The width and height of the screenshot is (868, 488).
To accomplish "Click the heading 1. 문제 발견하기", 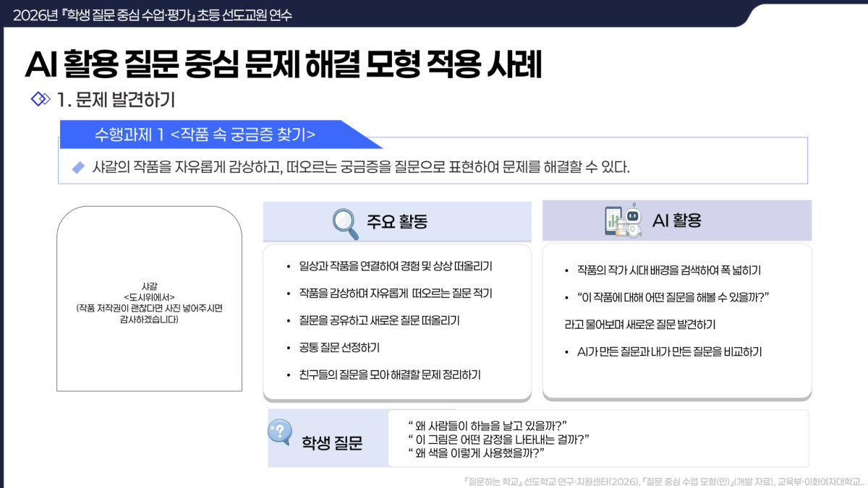I will click(x=116, y=99).
